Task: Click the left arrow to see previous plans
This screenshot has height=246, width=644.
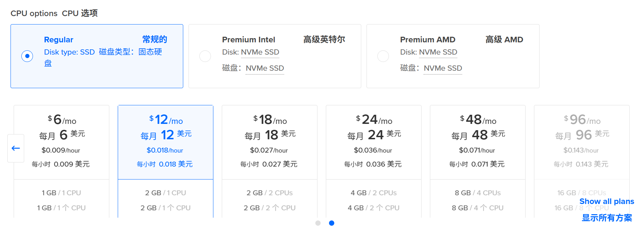Action: (x=16, y=148)
